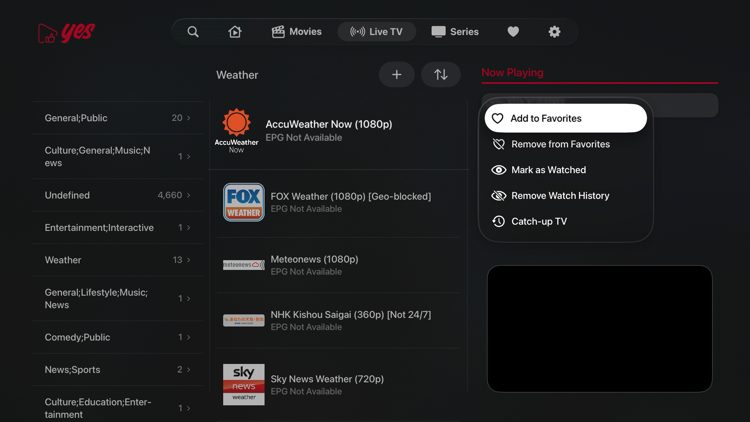Screen dimensions: 750x422
Task: Open the heart Favorites icon in navbar
Action: tap(513, 32)
